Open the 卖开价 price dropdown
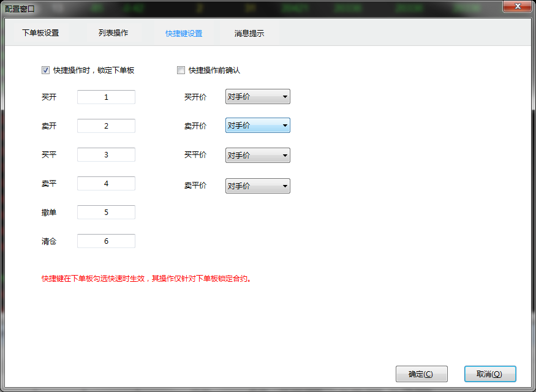 (258, 126)
